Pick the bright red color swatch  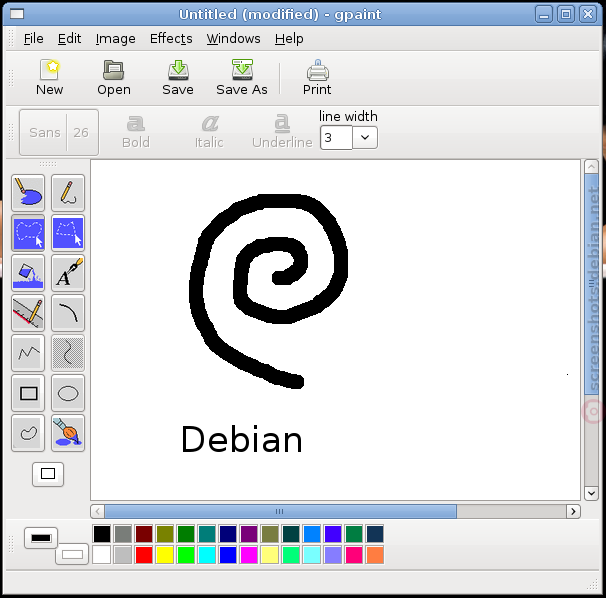tap(144, 555)
